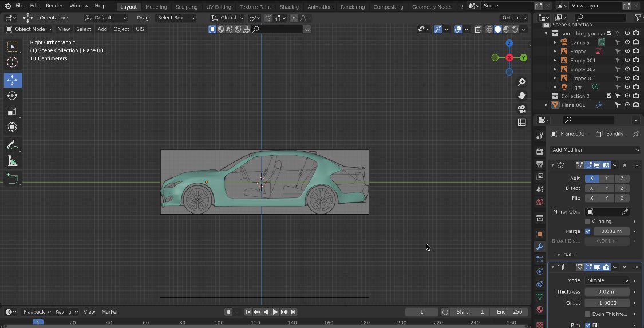
Task: Open the Orientation Default dropdown
Action: pos(105,18)
